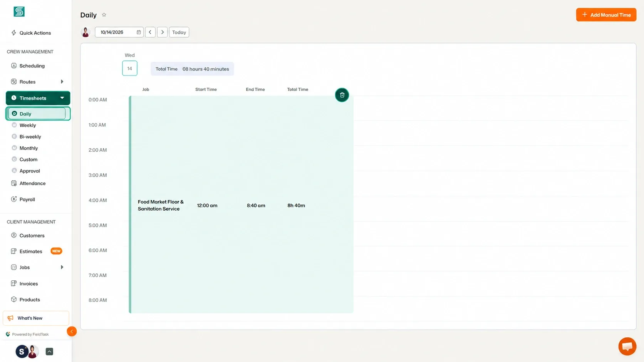Select the Weekly timesheet view

[28, 125]
